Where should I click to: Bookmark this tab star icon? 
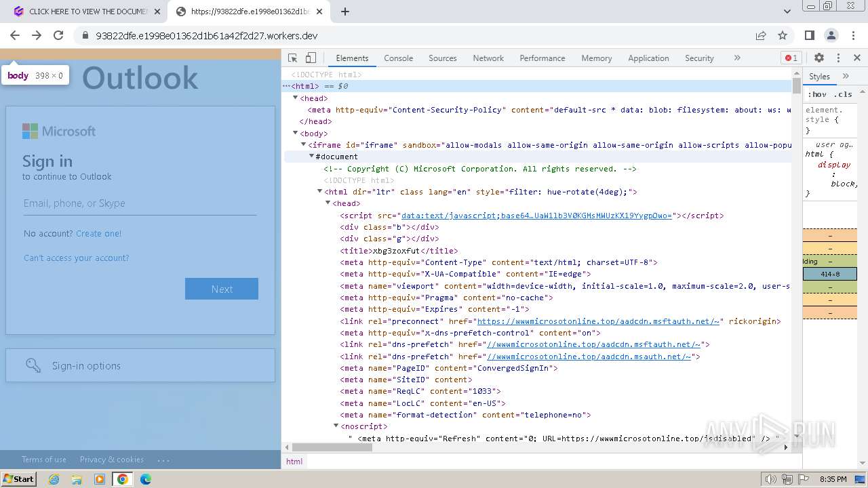783,35
